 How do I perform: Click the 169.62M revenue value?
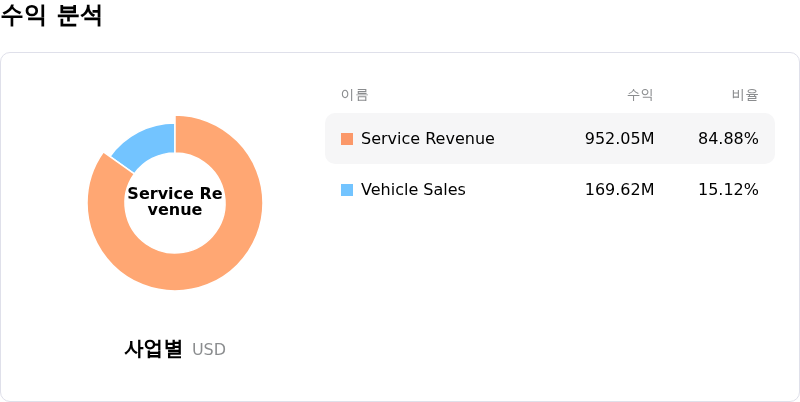coord(619,190)
